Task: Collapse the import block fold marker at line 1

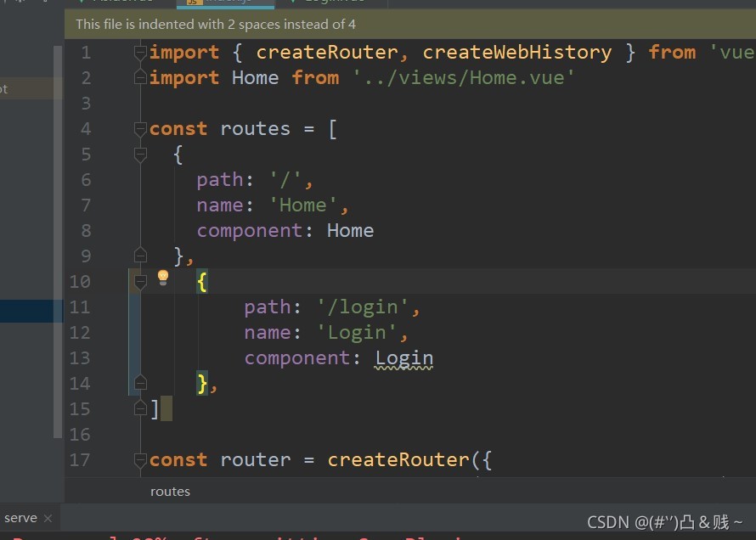Action: pos(140,52)
